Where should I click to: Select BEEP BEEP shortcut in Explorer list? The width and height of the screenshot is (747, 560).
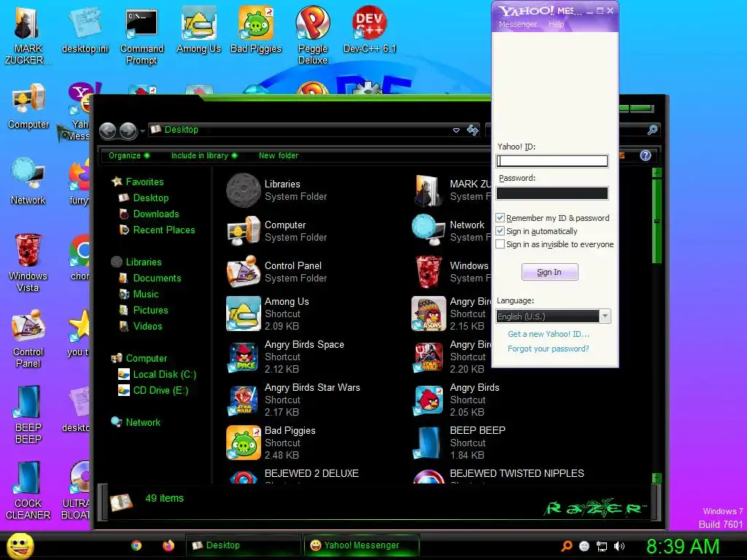459,443
